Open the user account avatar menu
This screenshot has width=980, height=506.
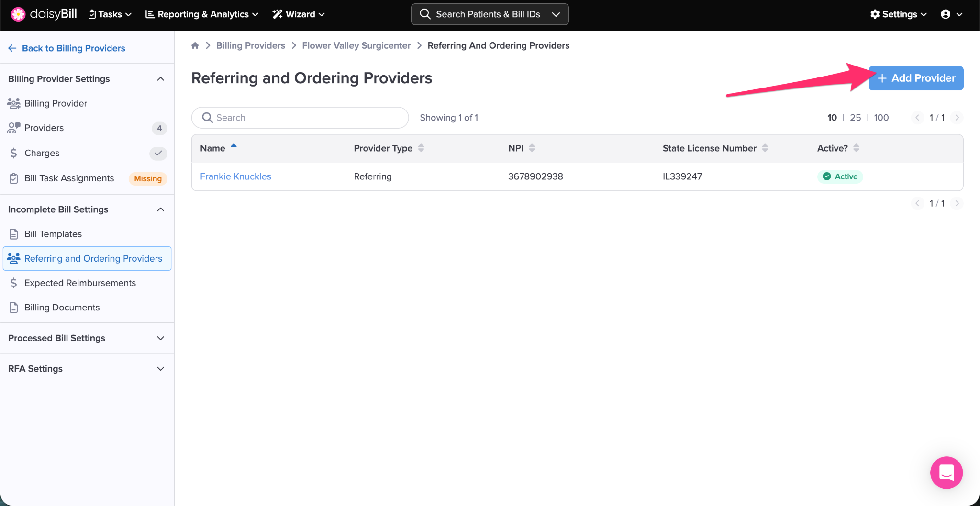pyautogui.click(x=951, y=14)
